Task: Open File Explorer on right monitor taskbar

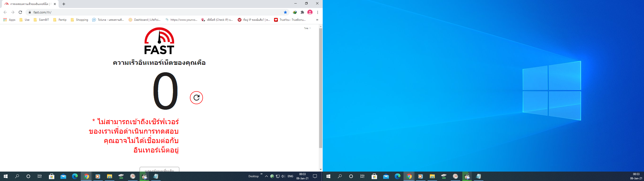Action: point(432,176)
